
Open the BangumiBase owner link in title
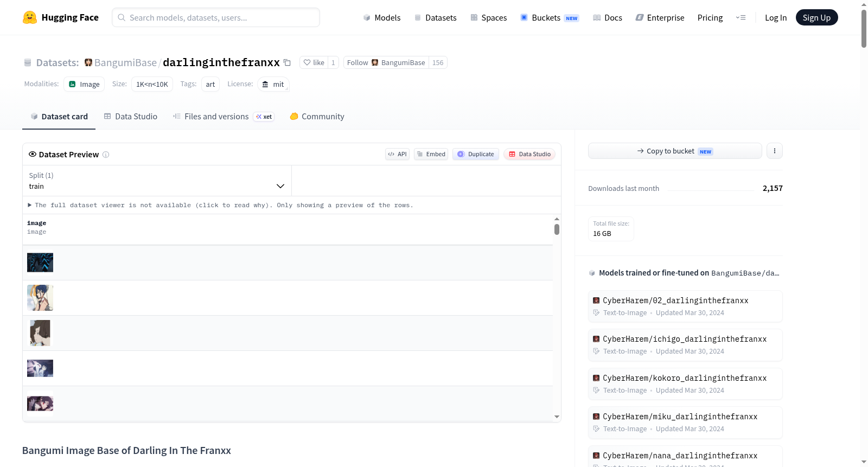[125, 63]
